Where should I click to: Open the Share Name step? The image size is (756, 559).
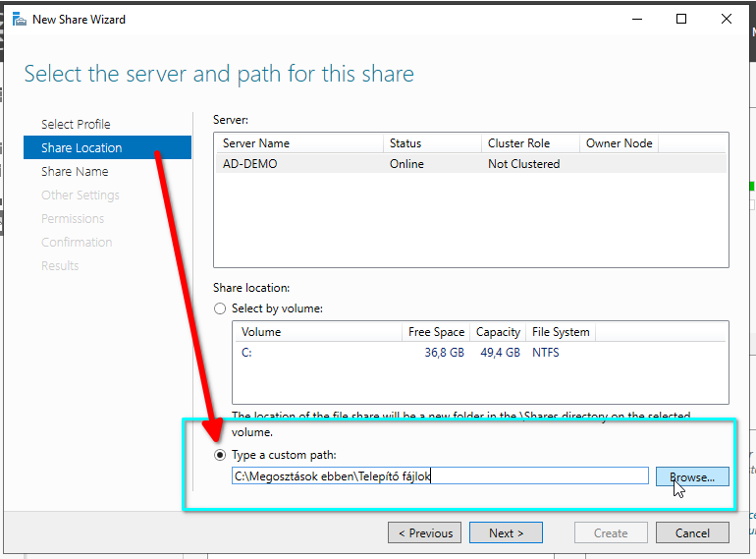[x=75, y=171]
